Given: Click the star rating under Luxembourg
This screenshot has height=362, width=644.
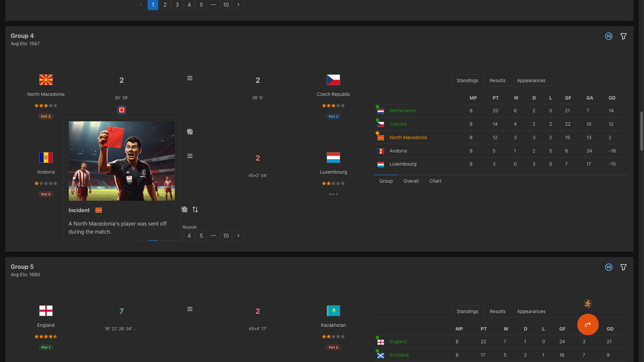Looking at the screenshot, I should pos(333,183).
